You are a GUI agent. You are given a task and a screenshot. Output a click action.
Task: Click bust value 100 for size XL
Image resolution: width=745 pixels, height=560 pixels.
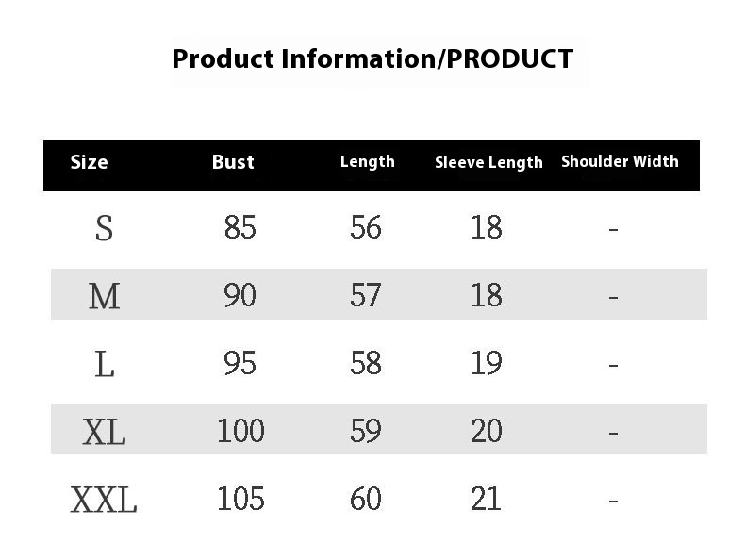(240, 431)
